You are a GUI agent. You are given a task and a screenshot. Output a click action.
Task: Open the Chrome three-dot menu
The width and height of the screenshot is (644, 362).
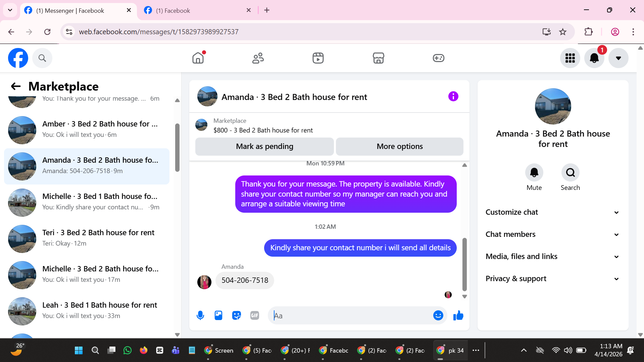(x=633, y=32)
